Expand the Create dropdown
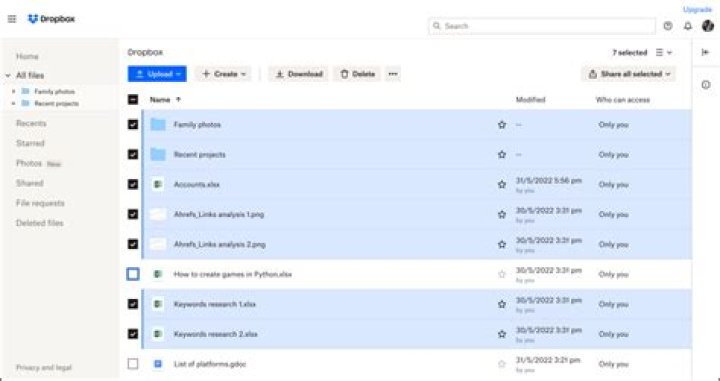This screenshot has height=381, width=720. [x=224, y=74]
